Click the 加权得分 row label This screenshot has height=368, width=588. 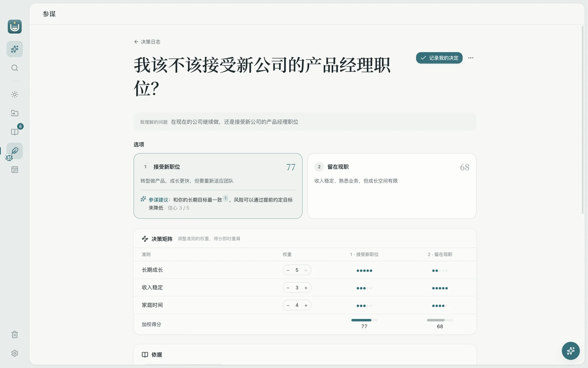151,324
